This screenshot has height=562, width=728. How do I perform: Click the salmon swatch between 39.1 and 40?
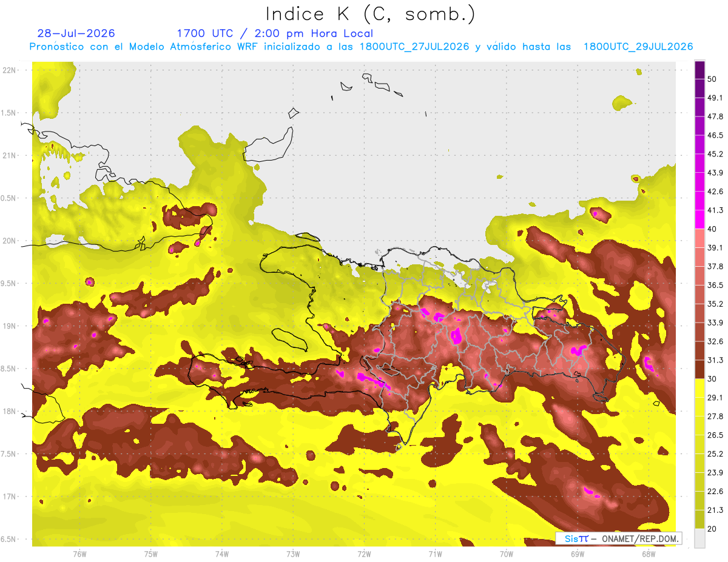pos(699,238)
